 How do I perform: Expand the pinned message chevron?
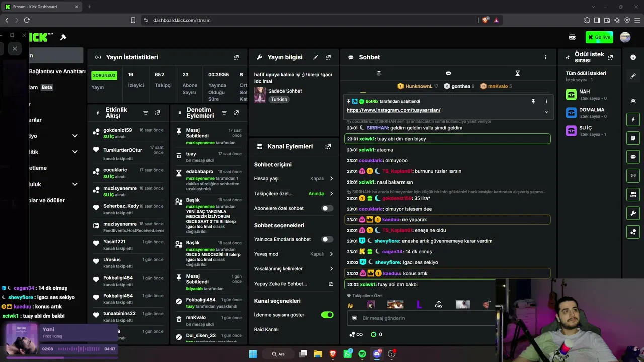pos(546,112)
